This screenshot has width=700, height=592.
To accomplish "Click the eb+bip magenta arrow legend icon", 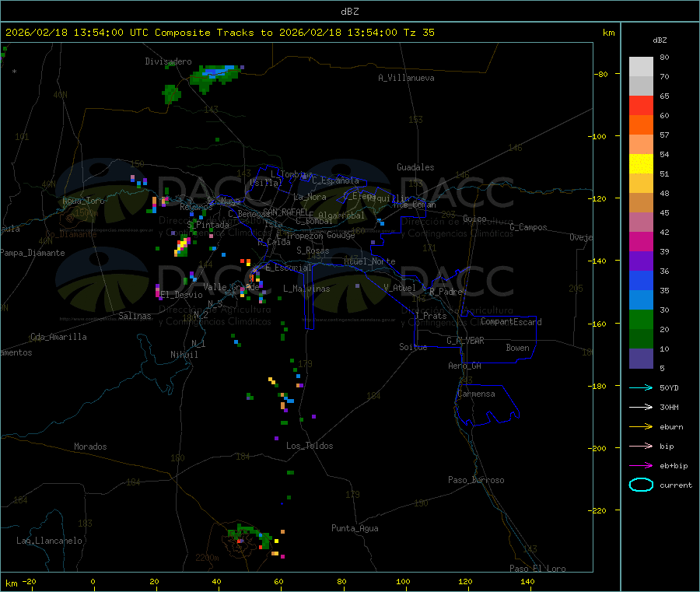I will coord(641,466).
